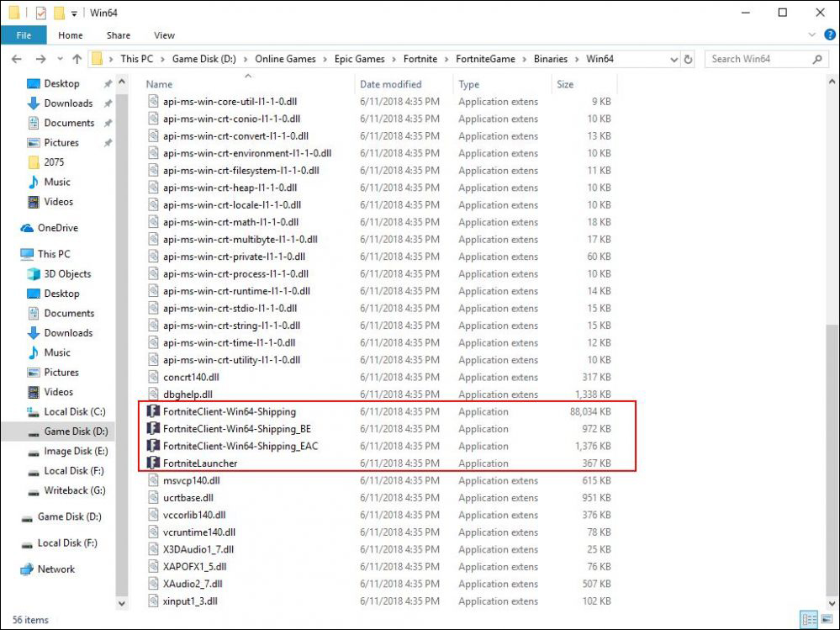Select the FortniteLauncher Fortnite icon
Viewport: 840px width, 630px height.
point(155,463)
